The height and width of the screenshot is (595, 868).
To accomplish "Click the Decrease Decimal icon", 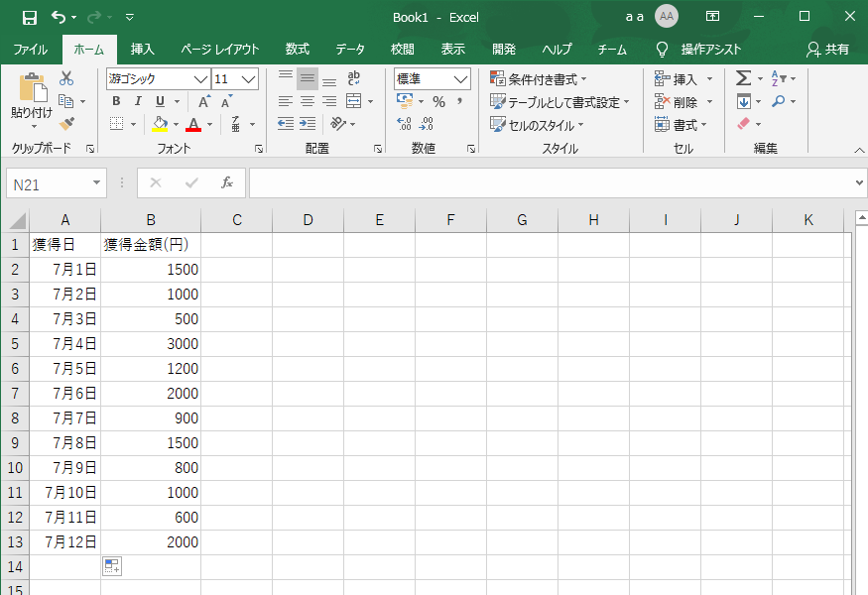I will click(x=426, y=123).
